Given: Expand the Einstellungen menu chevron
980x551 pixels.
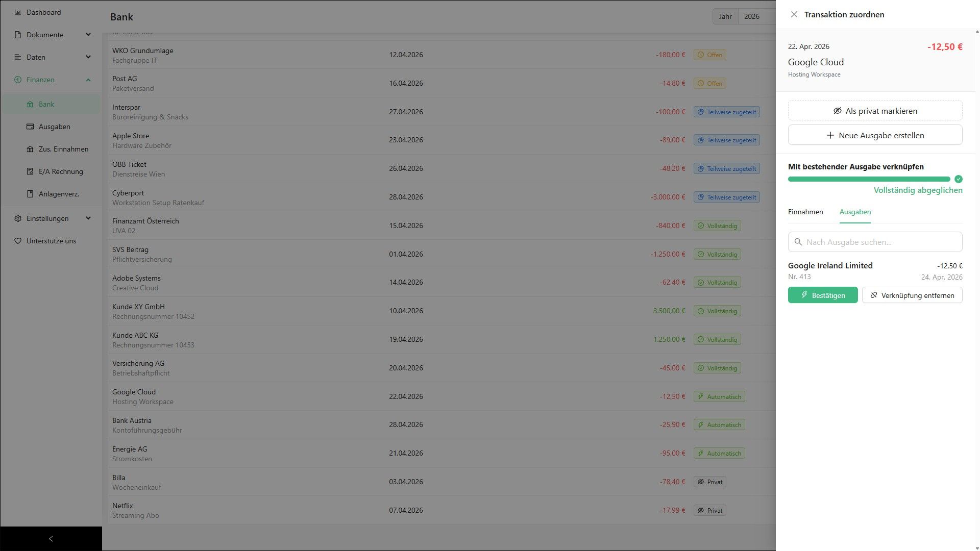Looking at the screenshot, I should [88, 218].
